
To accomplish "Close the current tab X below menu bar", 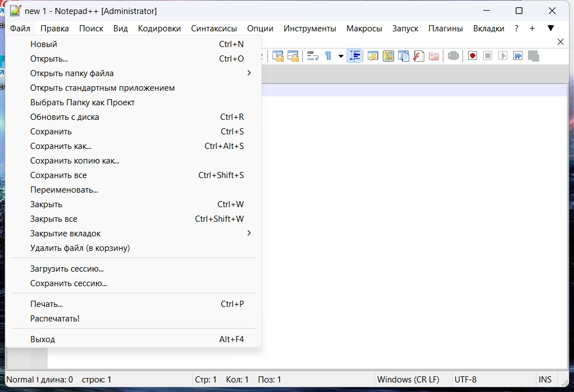I will click(x=560, y=42).
